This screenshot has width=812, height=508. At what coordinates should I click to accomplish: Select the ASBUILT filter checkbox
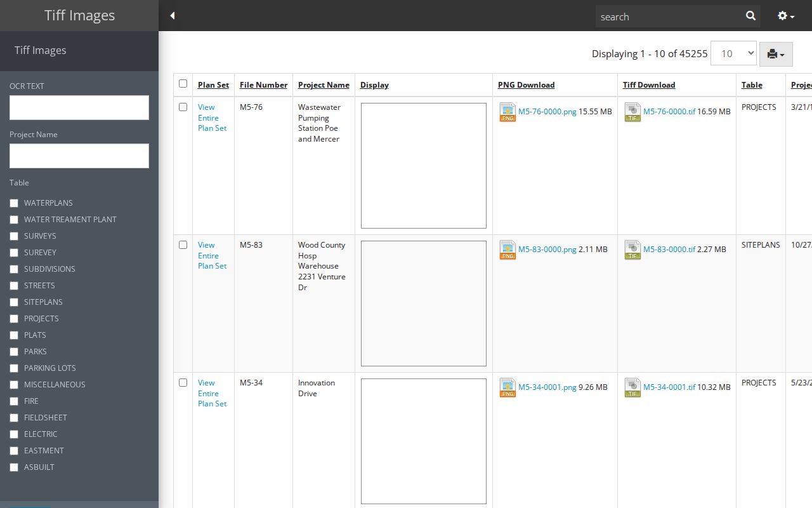[14, 467]
